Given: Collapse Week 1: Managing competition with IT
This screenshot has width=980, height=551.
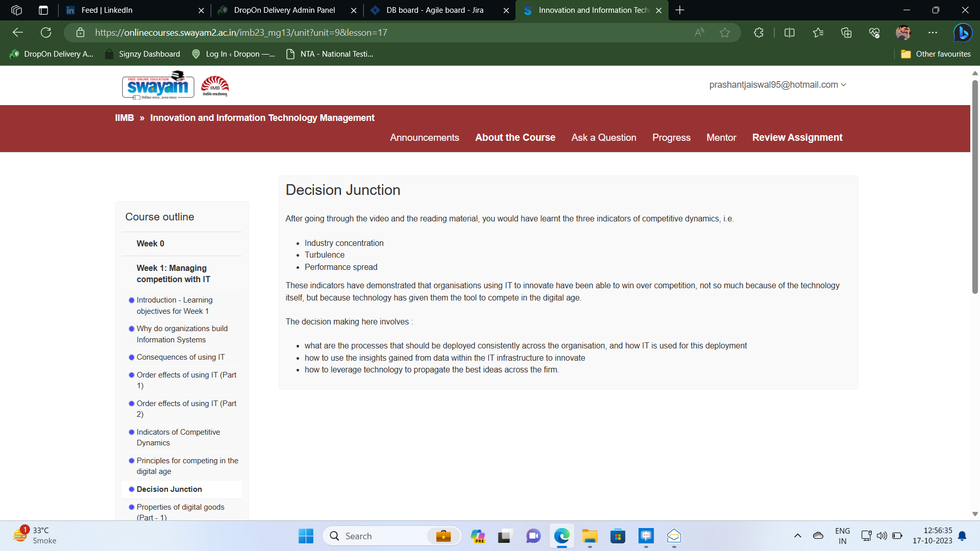Looking at the screenshot, I should click(174, 273).
